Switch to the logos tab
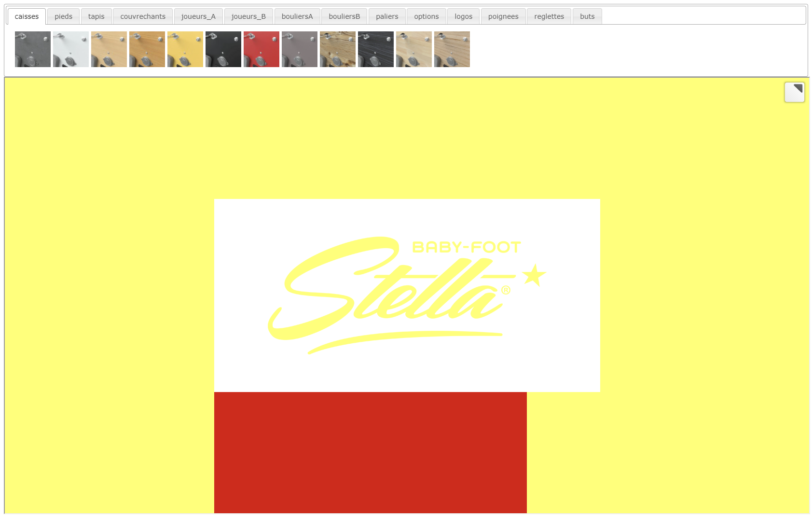The image size is (812, 520). coord(463,16)
